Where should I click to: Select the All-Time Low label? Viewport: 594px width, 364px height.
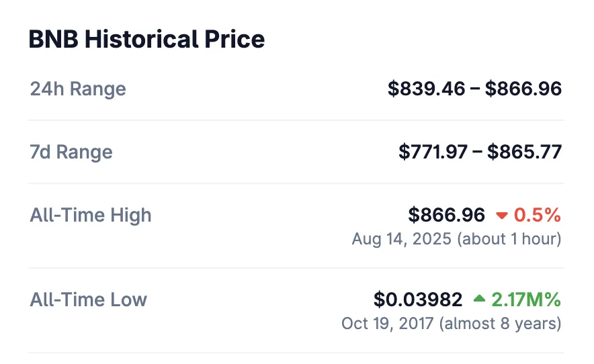(x=88, y=300)
